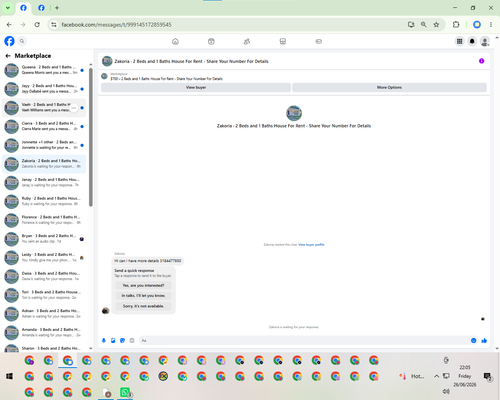Open conversation info purple icon
Screen dimensions: 500x400
pyautogui.click(x=481, y=61)
